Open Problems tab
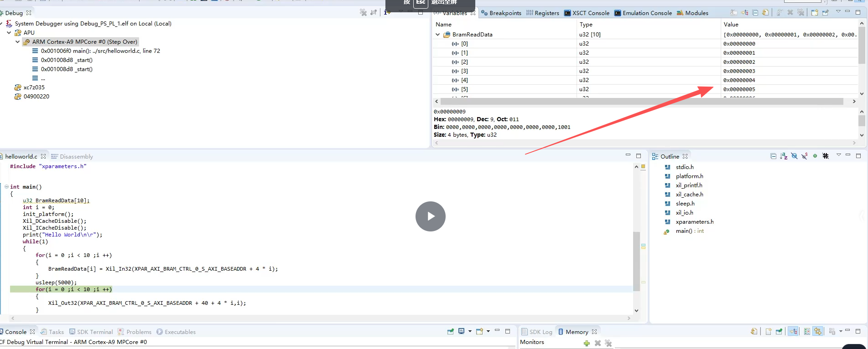868x349 pixels. (x=135, y=332)
